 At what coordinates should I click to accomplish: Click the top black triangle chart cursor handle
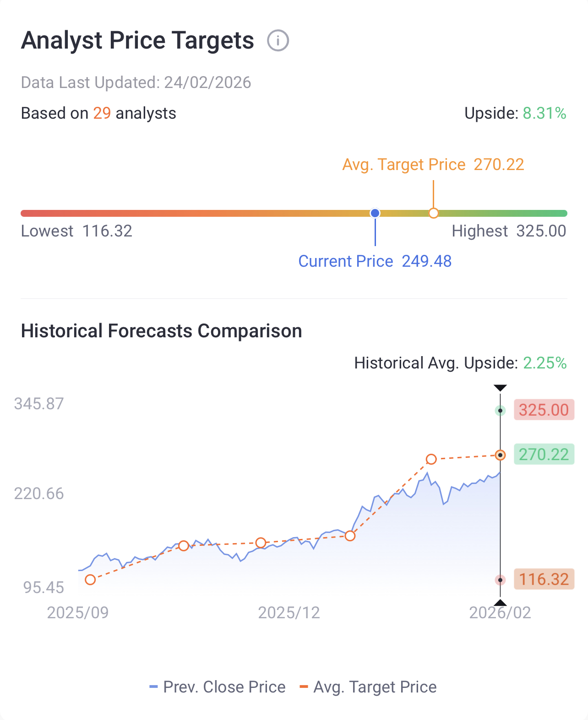click(501, 388)
